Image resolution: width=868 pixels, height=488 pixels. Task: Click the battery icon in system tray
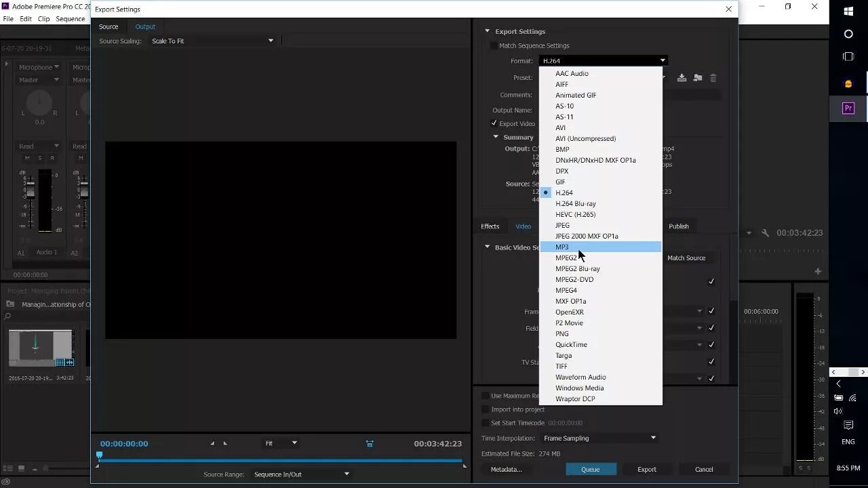click(x=839, y=398)
